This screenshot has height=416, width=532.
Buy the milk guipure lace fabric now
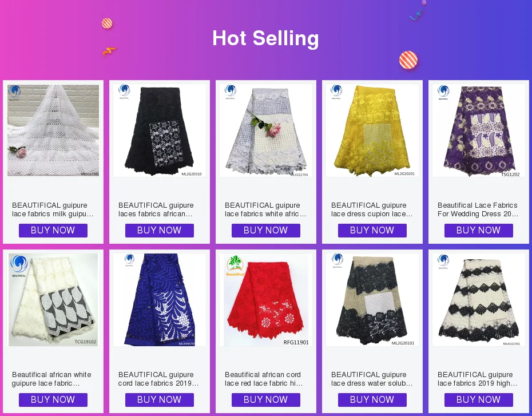point(53,231)
